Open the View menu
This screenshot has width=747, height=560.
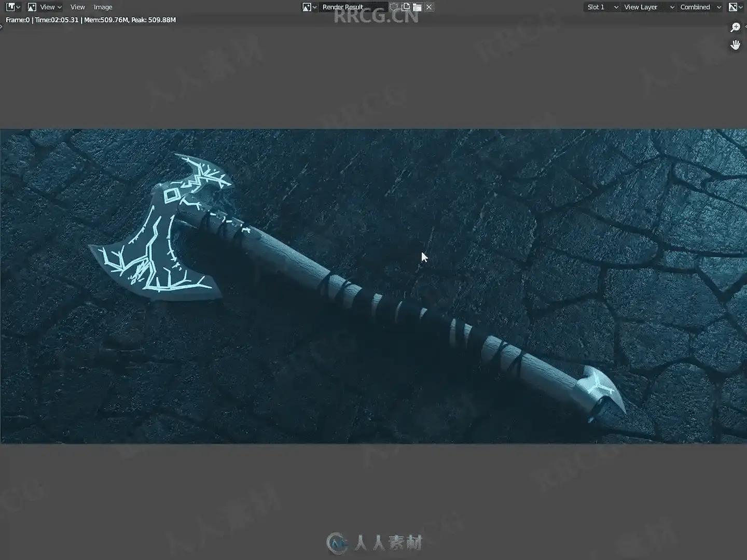[77, 7]
